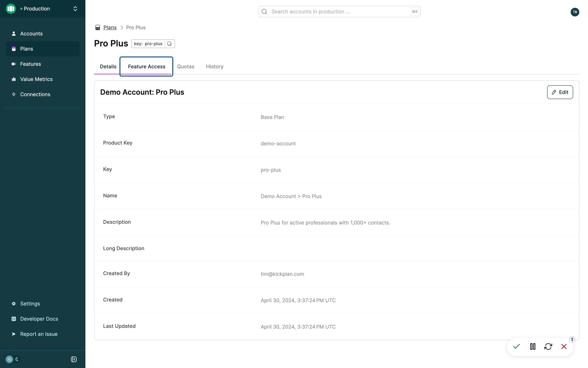
Task: Click the Plans breadcrumb link
Action: (x=110, y=27)
